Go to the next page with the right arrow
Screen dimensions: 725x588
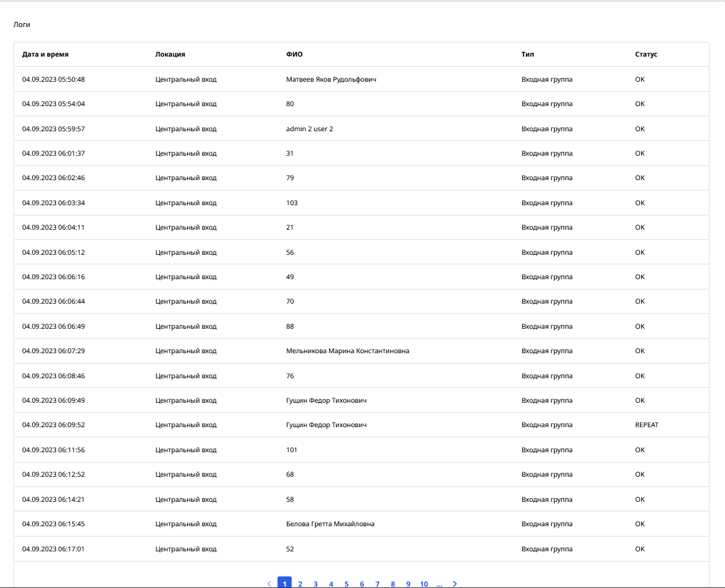455,583
